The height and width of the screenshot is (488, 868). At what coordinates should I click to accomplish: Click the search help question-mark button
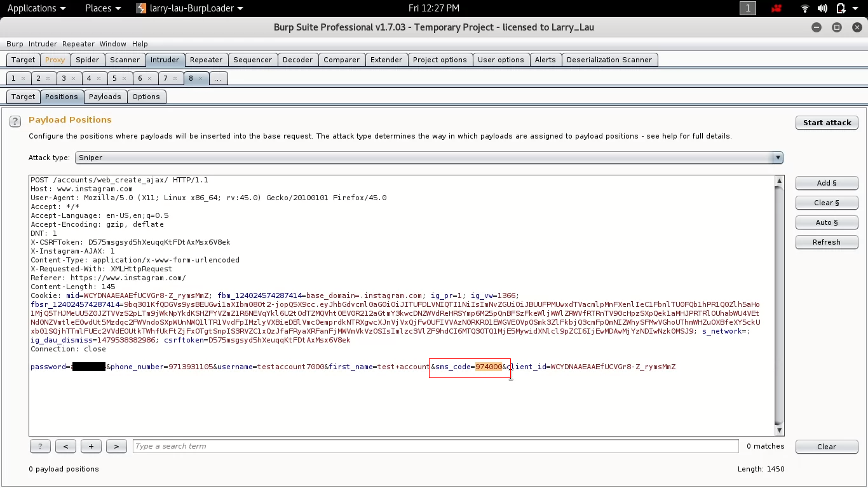point(40,447)
